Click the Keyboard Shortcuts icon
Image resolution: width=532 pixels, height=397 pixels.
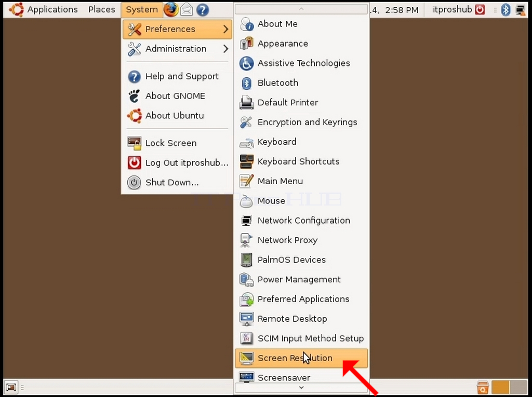click(x=247, y=162)
